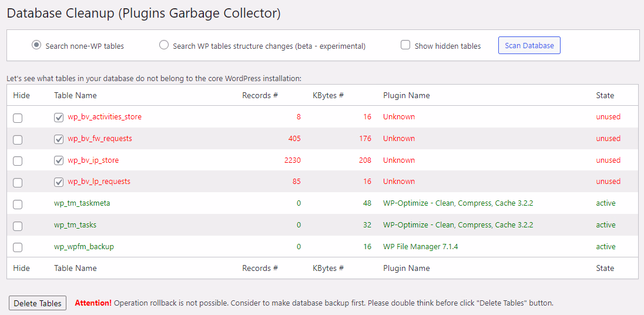Click the Table Name column header at top

(x=75, y=95)
